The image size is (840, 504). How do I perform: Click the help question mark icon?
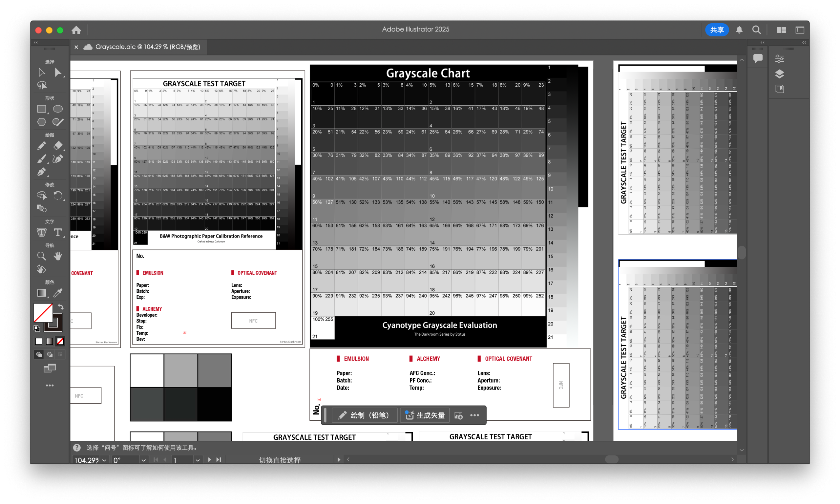[77, 448]
